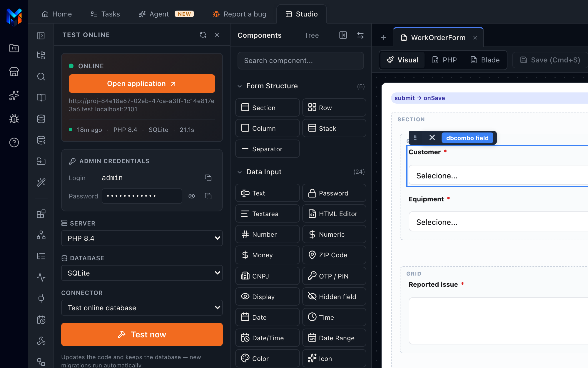
Task: Copy the admin password value
Action: click(208, 196)
